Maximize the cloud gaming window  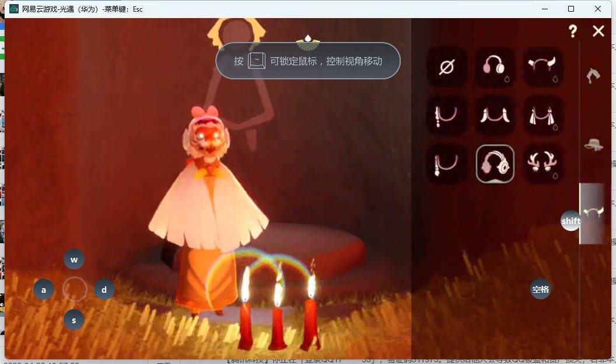pos(571,9)
